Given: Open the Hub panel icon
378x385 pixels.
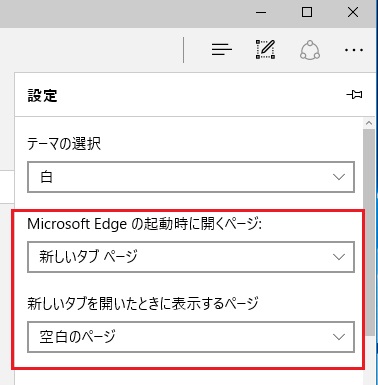Looking at the screenshot, I should click(222, 50).
